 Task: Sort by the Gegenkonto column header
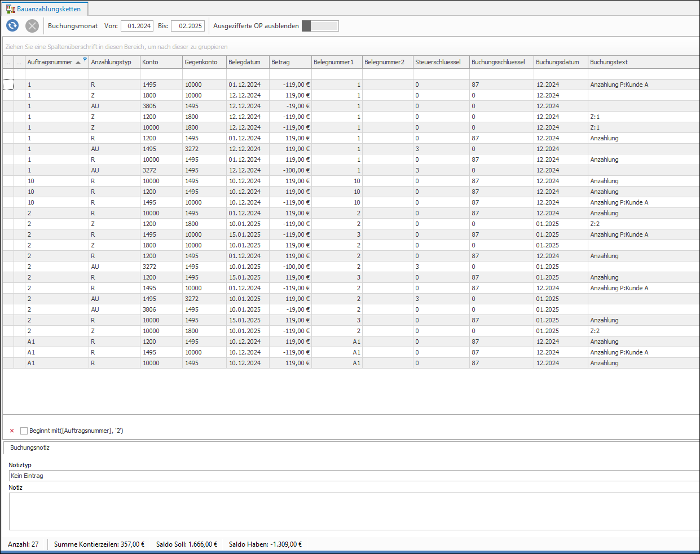coord(204,62)
